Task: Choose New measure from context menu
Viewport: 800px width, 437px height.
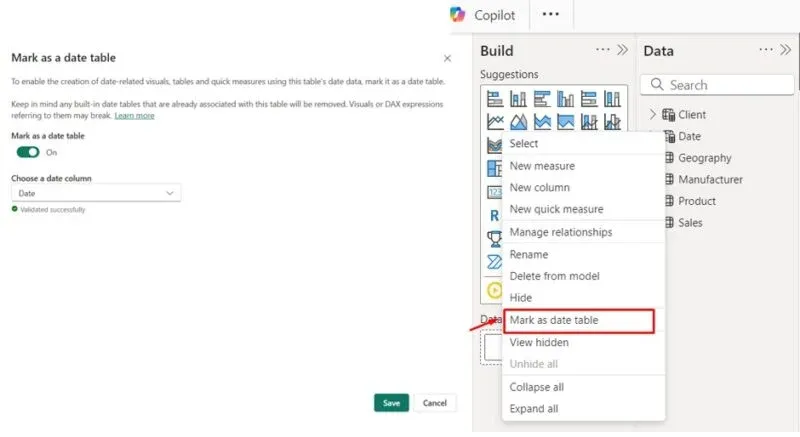Action: click(x=583, y=166)
